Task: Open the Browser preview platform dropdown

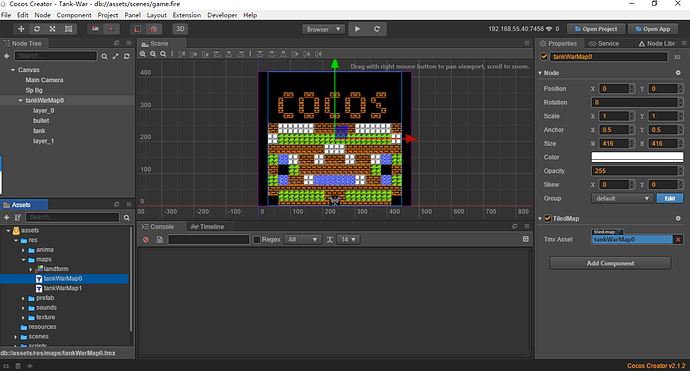Action: [323, 29]
